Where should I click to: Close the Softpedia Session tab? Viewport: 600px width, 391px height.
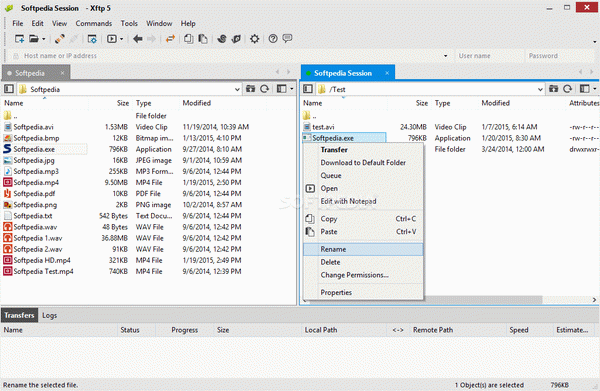pos(387,73)
